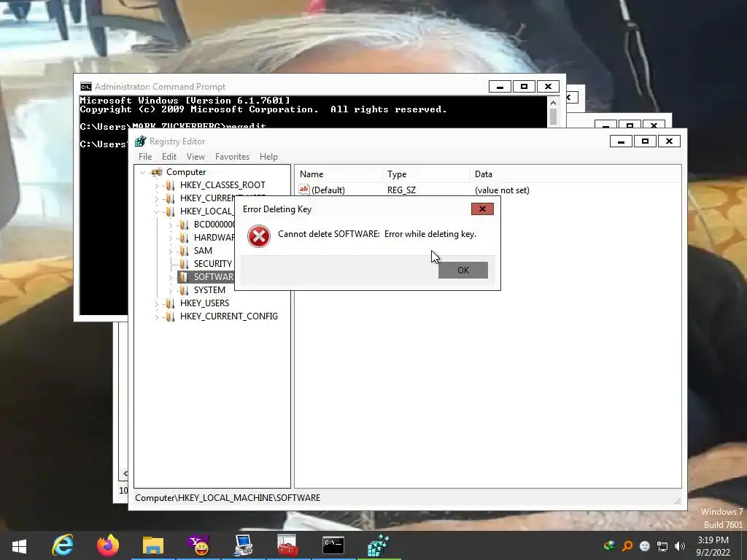Click the Registry Editor title bar icon

pos(141,141)
